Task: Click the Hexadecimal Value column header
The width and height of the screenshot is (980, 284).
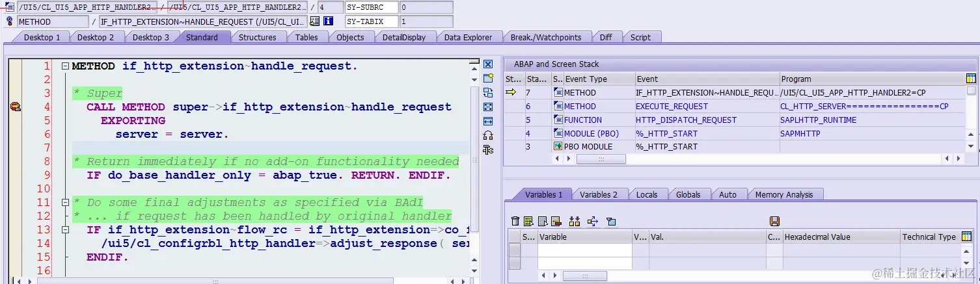Action: pyautogui.click(x=841, y=237)
